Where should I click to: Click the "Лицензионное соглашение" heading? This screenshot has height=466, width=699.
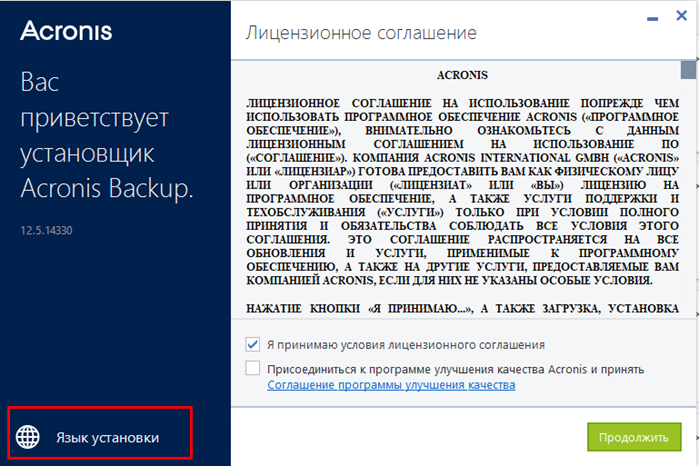click(361, 33)
